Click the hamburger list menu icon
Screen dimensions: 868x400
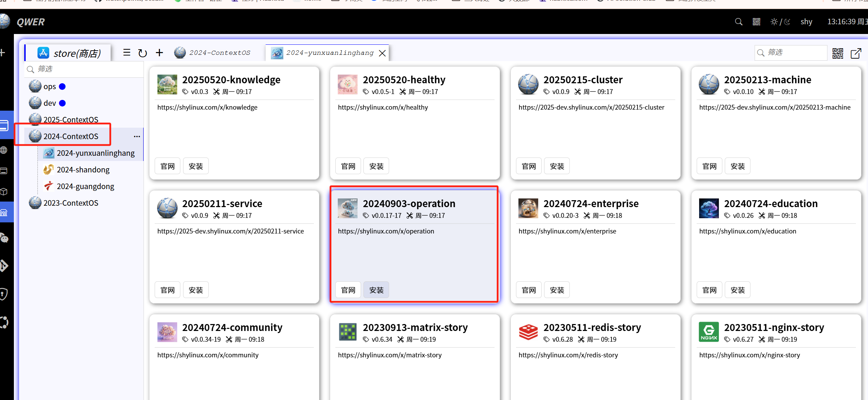[127, 53]
